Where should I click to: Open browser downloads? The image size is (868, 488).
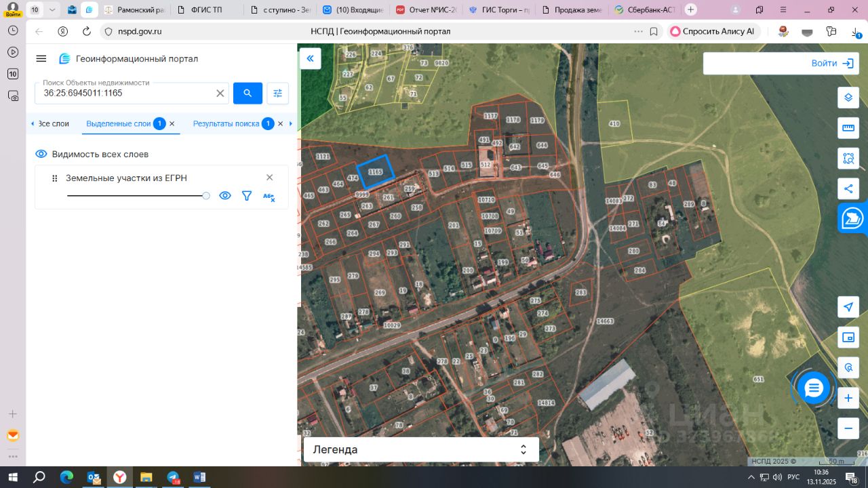click(856, 31)
